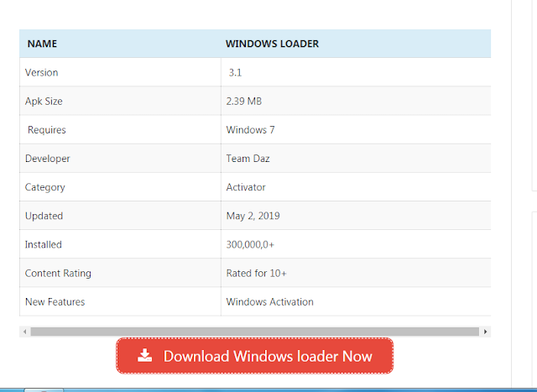Click the Activator value
Image resolution: width=537 pixels, height=392 pixels.
pyautogui.click(x=246, y=187)
